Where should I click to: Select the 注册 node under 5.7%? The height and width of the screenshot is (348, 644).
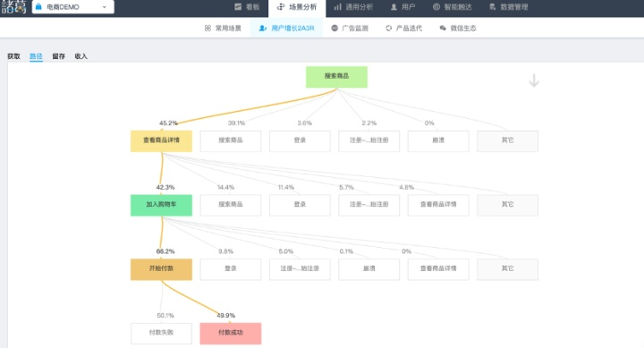tap(369, 206)
